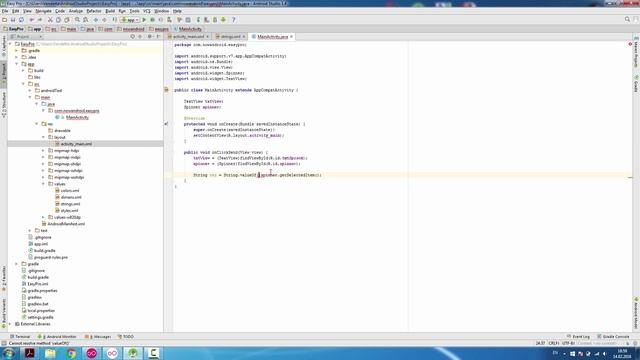Click the Replace toolbar icon
The image size is (640, 360).
(x=85, y=20)
